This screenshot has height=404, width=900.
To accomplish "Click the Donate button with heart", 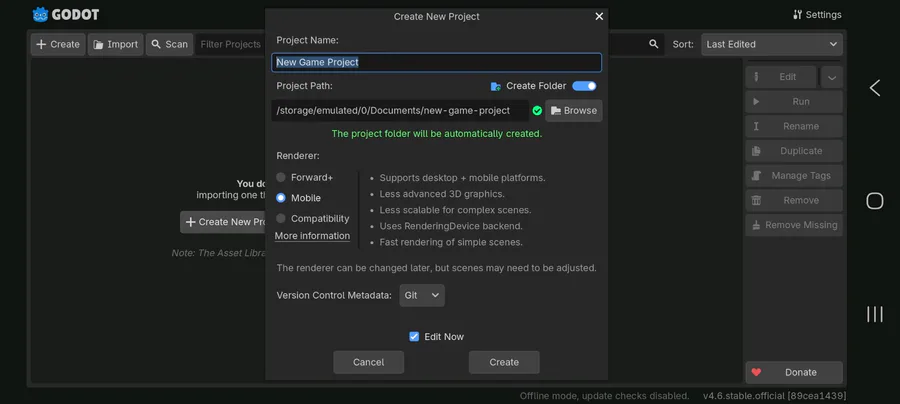I will coord(794,372).
